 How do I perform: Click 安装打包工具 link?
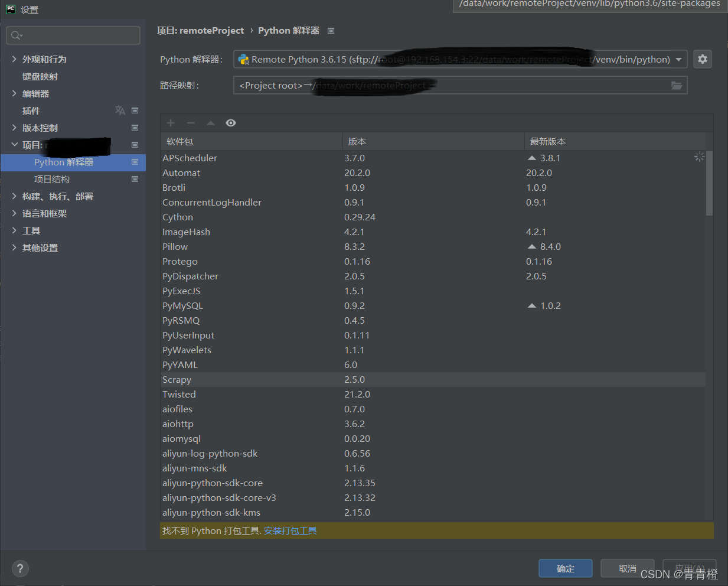coord(290,530)
